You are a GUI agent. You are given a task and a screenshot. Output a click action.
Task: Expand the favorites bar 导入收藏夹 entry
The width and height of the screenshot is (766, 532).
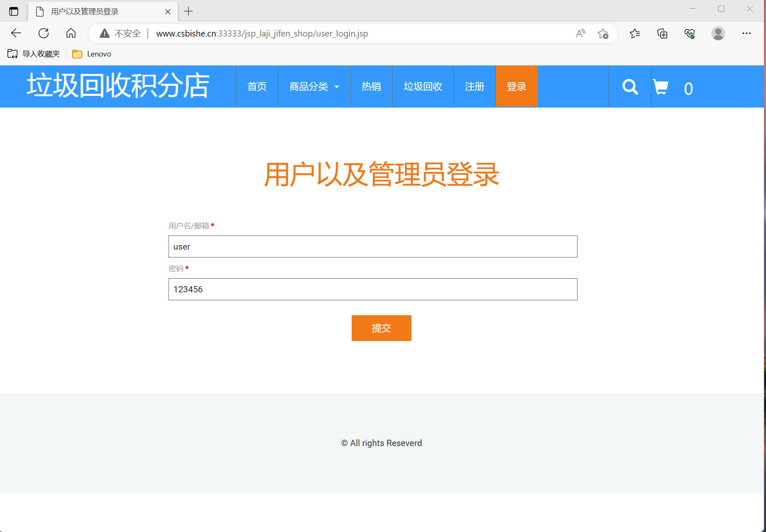point(33,54)
